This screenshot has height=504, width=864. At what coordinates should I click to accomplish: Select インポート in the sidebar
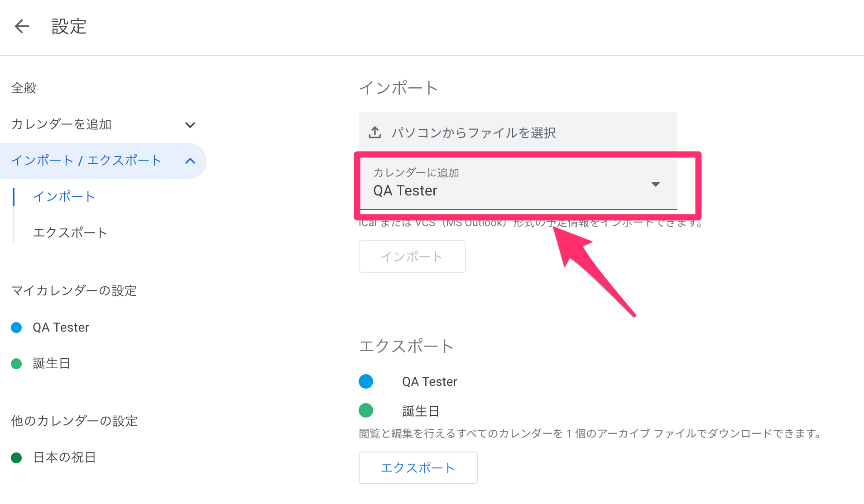coord(64,197)
